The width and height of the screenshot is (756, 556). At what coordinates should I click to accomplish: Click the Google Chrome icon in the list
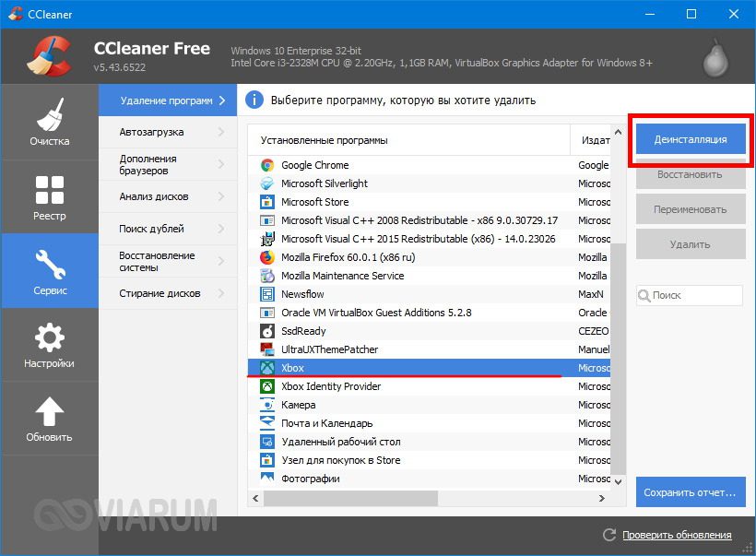click(267, 165)
